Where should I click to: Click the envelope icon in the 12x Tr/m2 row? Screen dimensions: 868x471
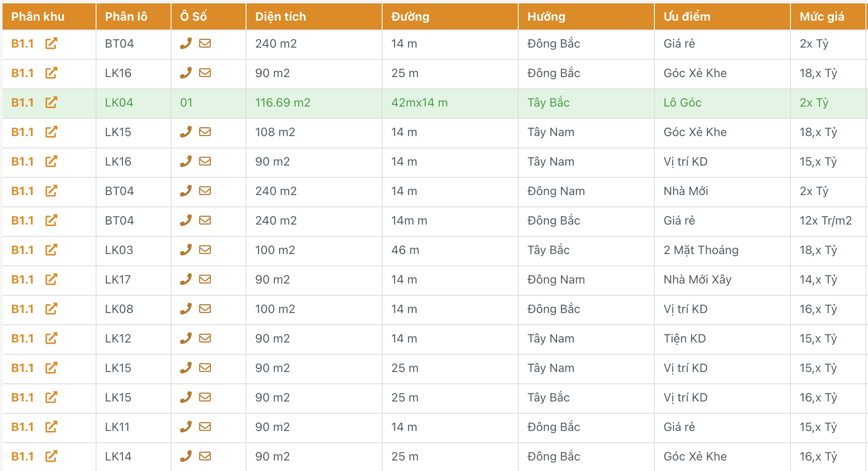(x=205, y=220)
